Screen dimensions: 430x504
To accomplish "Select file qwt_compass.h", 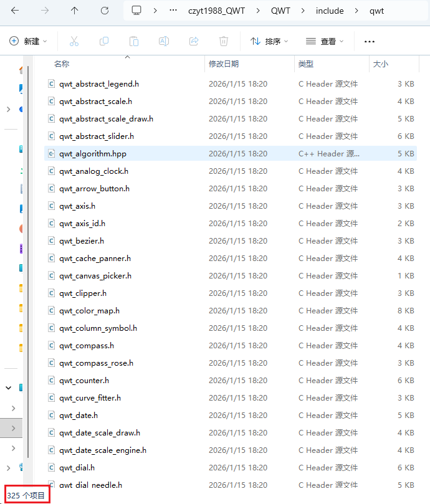I will [x=231, y=346].
